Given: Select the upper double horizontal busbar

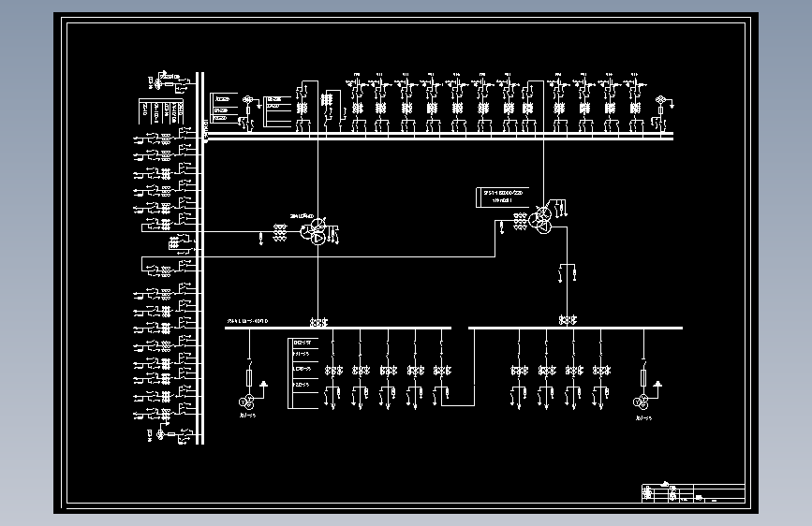Looking at the screenshot, I should click(x=439, y=136).
